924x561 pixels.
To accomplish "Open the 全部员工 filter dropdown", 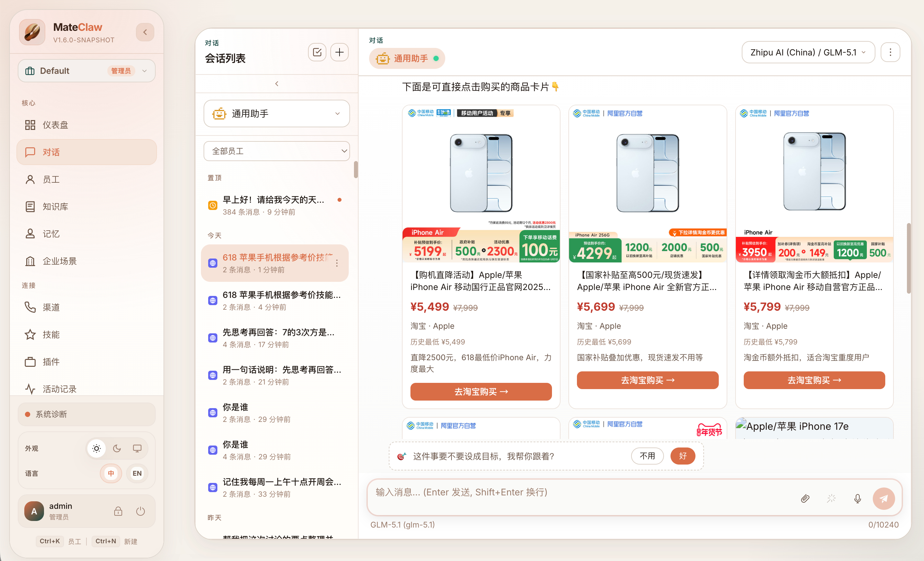I will (277, 151).
